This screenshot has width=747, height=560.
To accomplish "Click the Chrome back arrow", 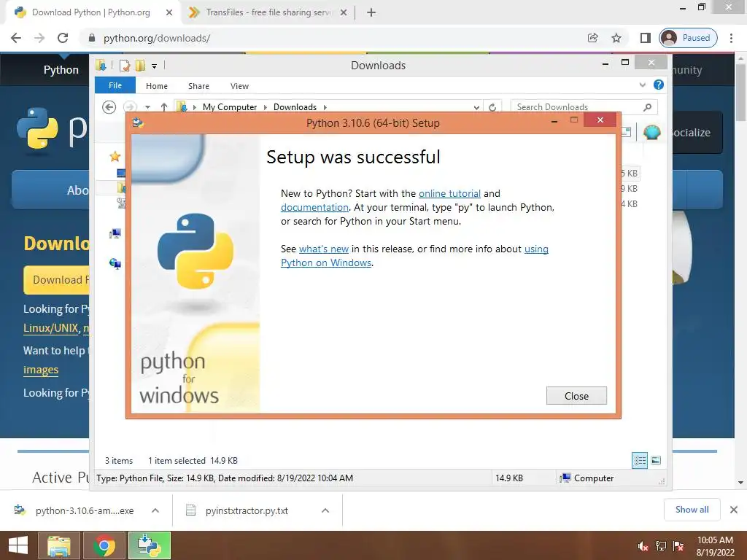I will pos(16,38).
